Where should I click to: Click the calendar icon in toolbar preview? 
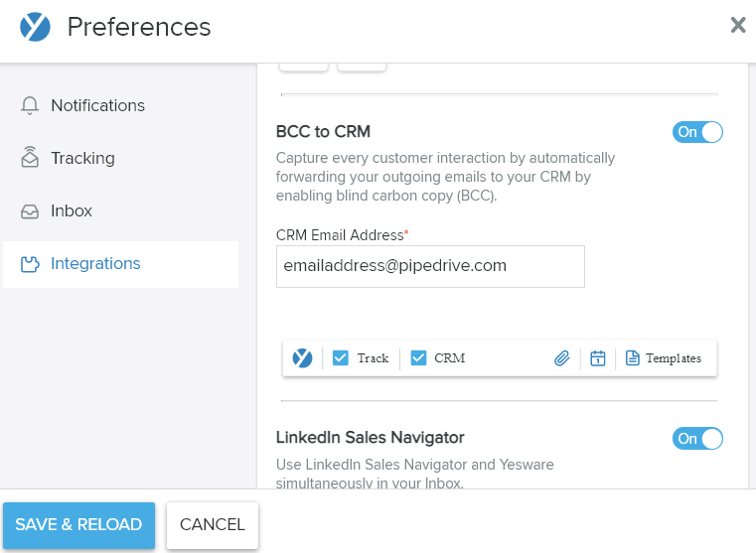(598, 358)
